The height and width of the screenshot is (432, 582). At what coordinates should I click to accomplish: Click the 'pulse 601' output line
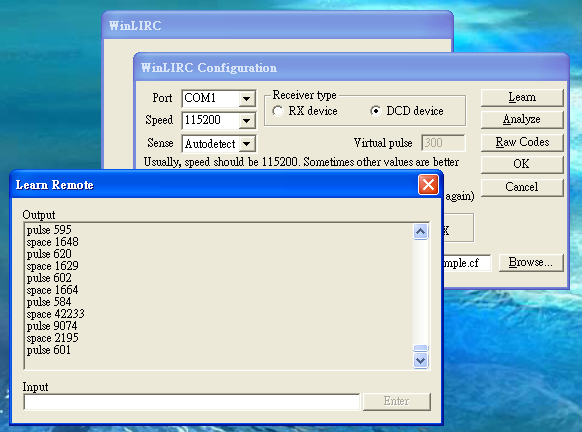click(49, 350)
